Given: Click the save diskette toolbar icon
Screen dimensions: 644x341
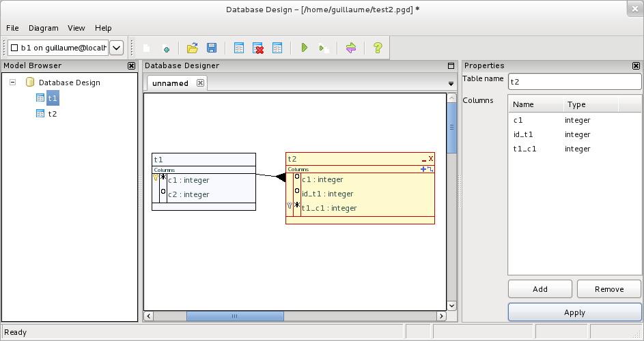Looking at the screenshot, I should (x=212, y=48).
